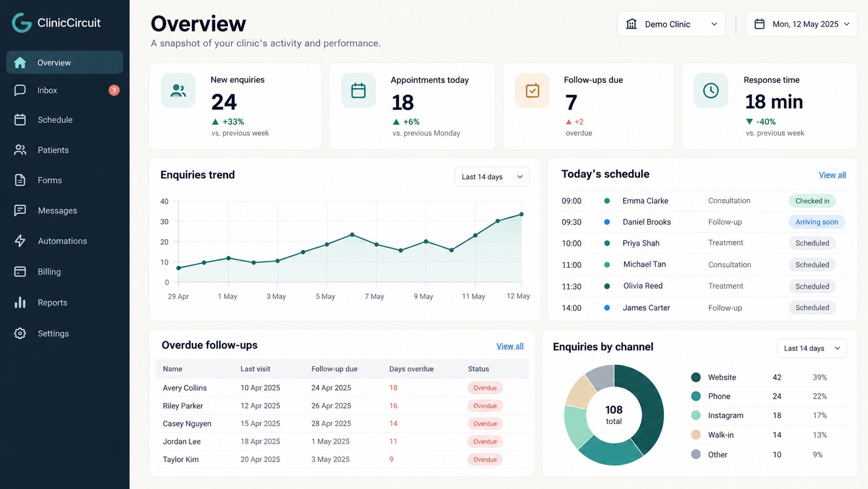
Task: Click the calendar icon in date picker
Action: [x=759, y=24]
